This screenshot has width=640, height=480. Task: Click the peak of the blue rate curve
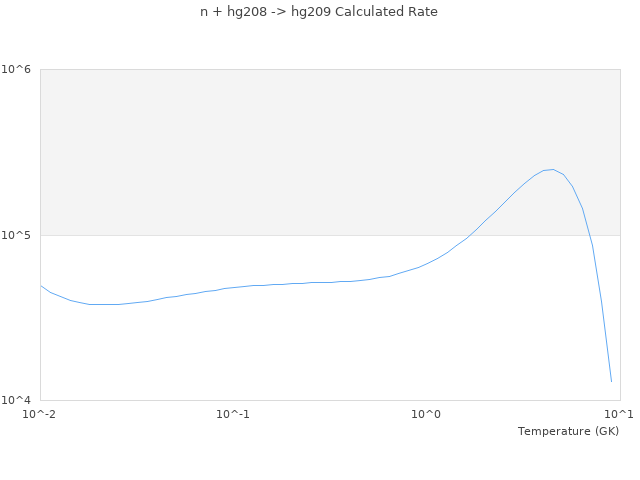(552, 169)
